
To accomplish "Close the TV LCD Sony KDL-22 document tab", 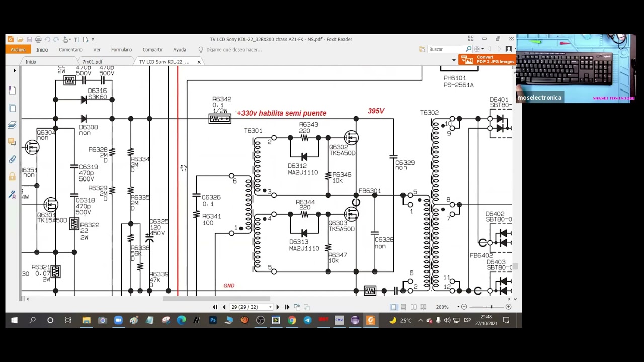I will tap(199, 62).
